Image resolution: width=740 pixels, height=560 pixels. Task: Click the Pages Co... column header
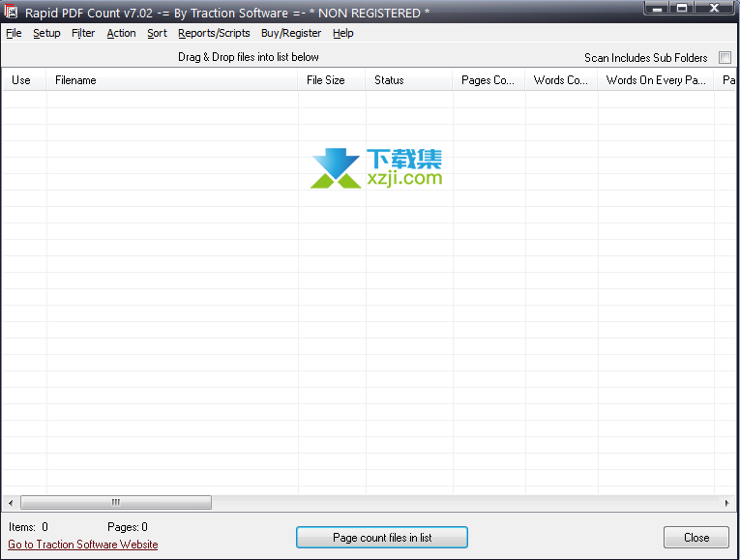pyautogui.click(x=488, y=80)
